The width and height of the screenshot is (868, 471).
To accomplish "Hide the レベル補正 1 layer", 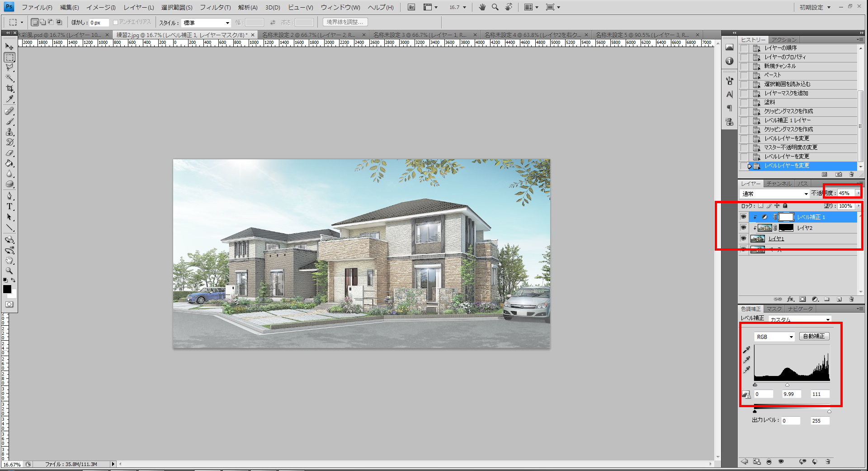I will 743,217.
